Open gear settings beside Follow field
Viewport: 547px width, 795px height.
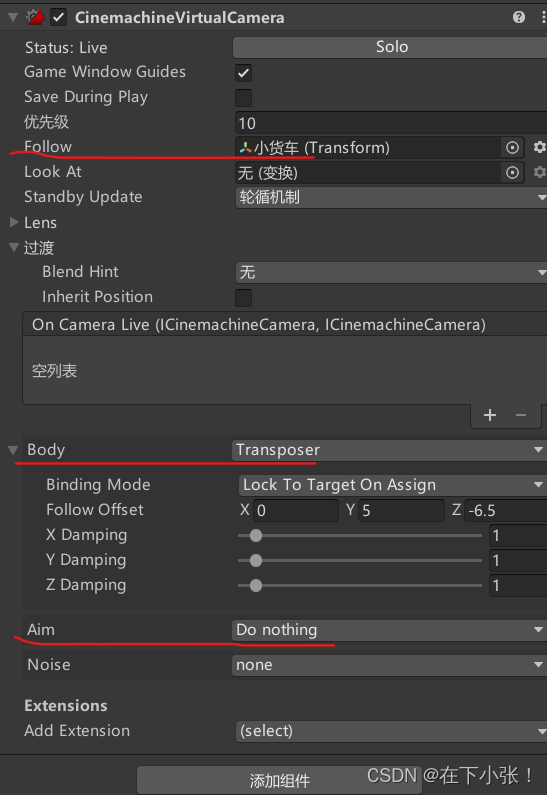click(539, 148)
